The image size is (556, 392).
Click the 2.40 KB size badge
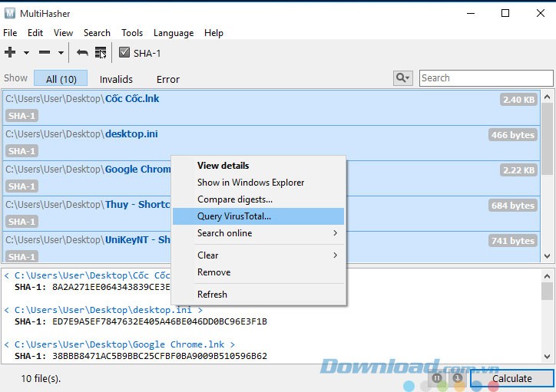(518, 100)
